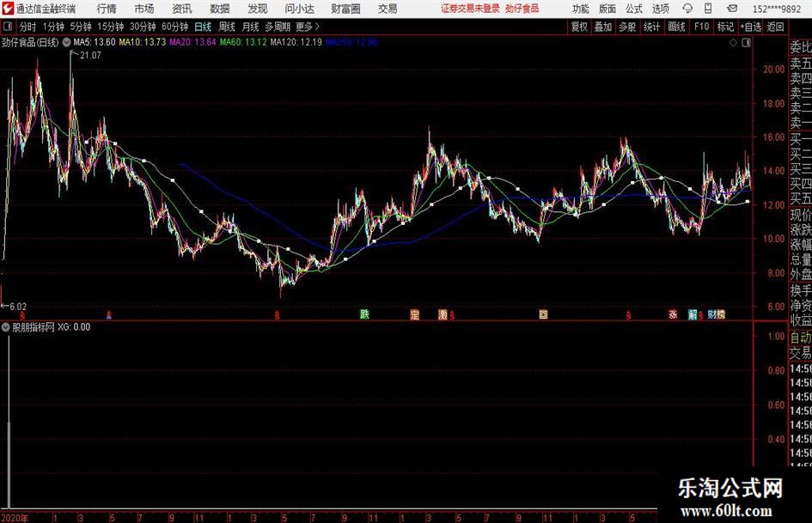Click the 21.07 high price label
The height and width of the screenshot is (523, 812).
coord(90,56)
